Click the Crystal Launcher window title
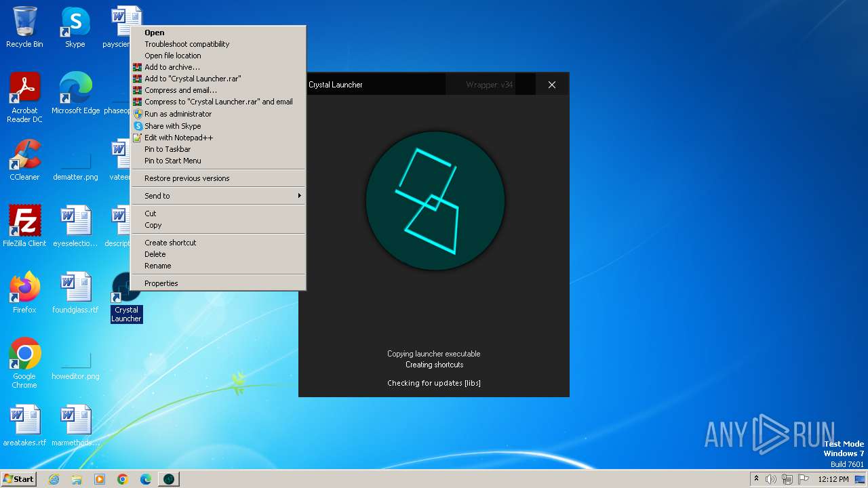 pyautogui.click(x=336, y=85)
